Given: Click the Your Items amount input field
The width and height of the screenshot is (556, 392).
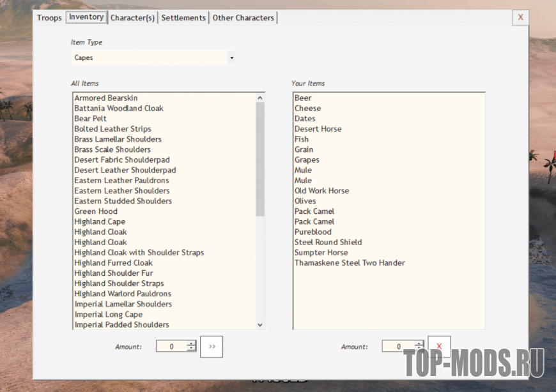Looking at the screenshot, I should [398, 347].
